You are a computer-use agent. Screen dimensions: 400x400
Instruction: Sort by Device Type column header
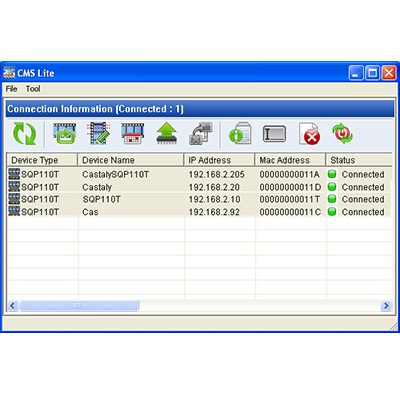pyautogui.click(x=42, y=160)
